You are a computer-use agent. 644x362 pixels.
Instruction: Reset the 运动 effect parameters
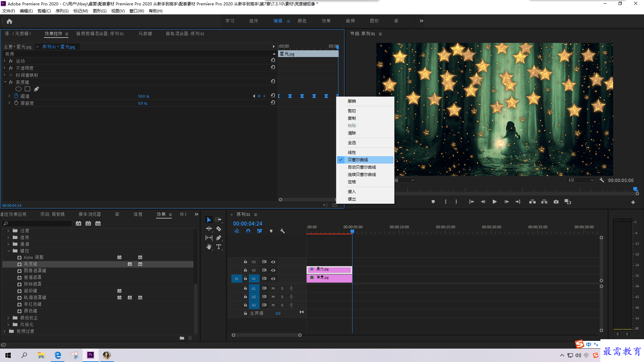click(273, 60)
